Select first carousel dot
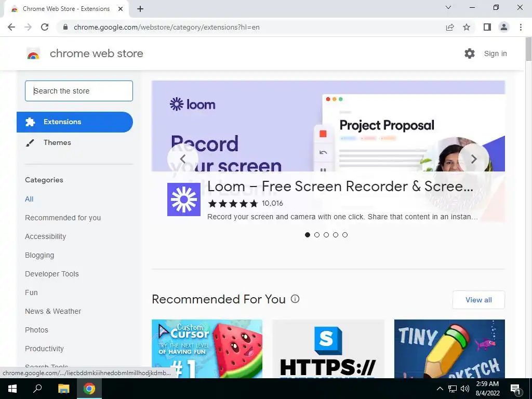 [x=308, y=235]
